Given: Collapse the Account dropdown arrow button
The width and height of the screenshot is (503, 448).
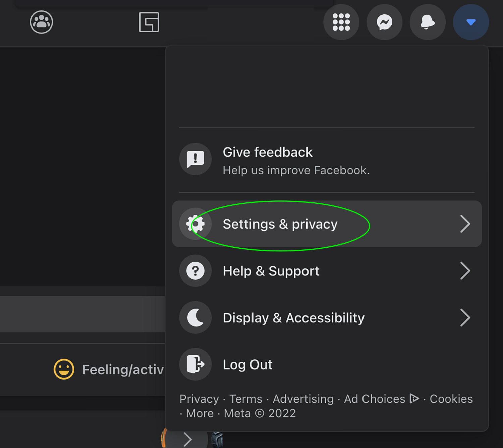Looking at the screenshot, I should 471,22.
